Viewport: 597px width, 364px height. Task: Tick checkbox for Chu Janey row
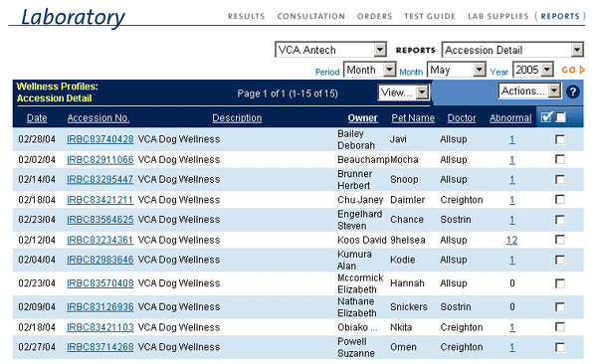(560, 199)
